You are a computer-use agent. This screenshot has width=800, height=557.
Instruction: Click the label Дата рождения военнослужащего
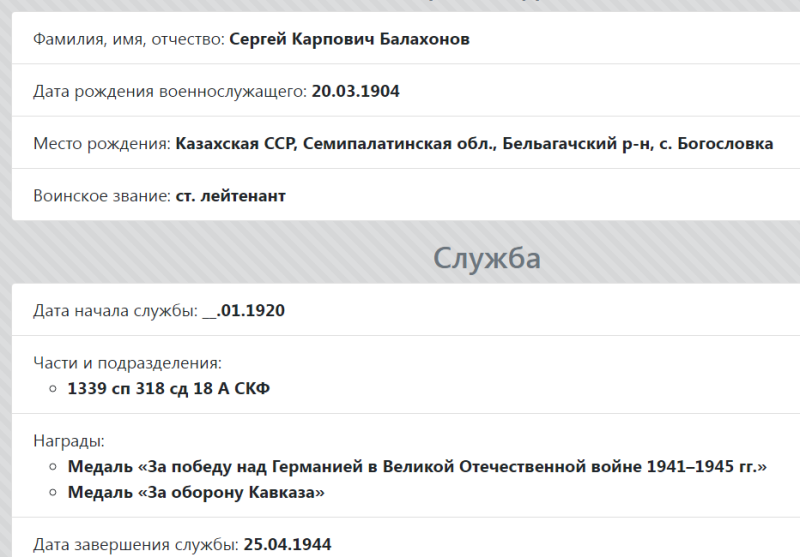coord(170,92)
